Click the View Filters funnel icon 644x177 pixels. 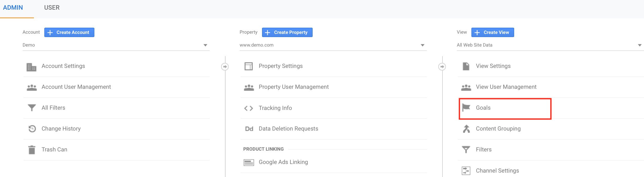pyautogui.click(x=466, y=150)
